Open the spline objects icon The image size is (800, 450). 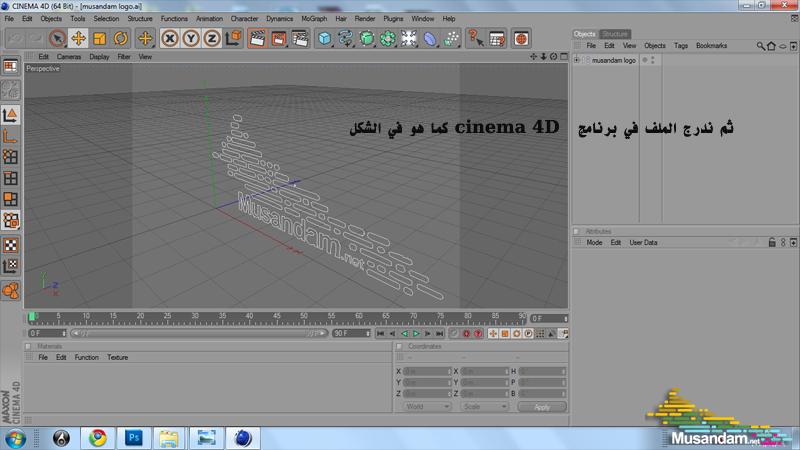(345, 38)
